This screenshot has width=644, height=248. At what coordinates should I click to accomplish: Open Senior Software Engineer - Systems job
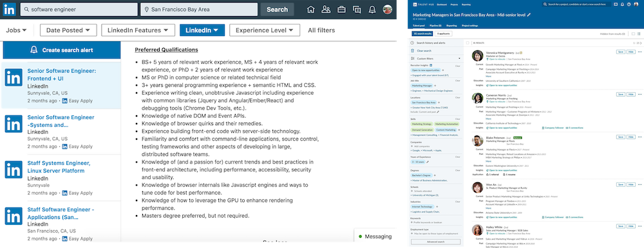[61, 120]
